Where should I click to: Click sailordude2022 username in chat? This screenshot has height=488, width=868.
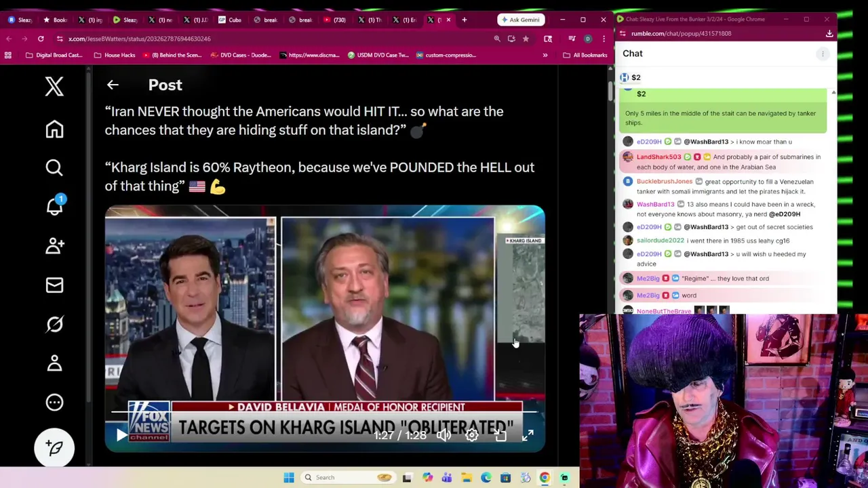(x=660, y=241)
